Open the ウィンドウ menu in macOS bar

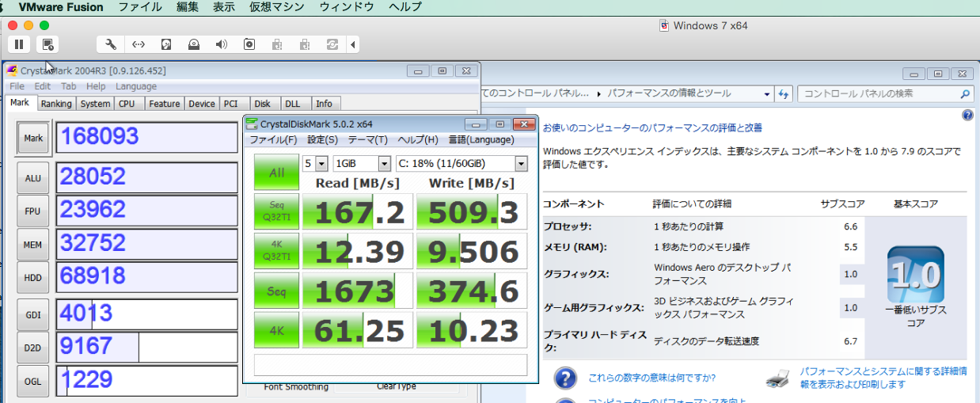347,7
